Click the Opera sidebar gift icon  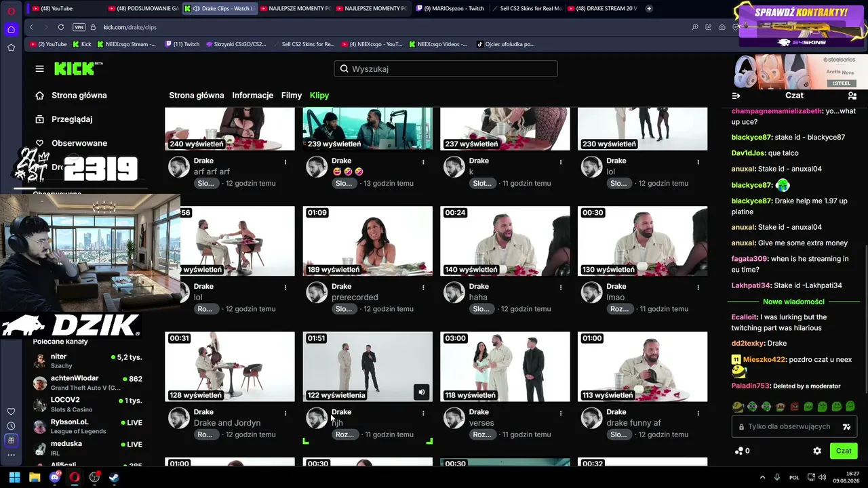tap(11, 440)
